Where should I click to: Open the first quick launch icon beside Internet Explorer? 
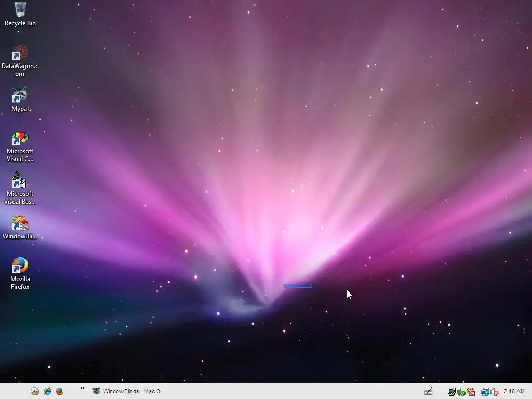click(35, 391)
